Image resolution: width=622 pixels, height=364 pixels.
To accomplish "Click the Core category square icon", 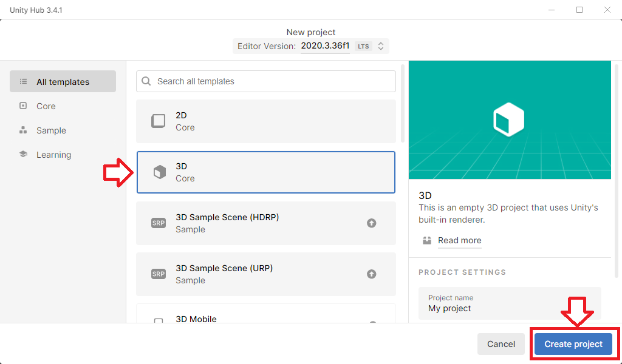I will point(24,106).
